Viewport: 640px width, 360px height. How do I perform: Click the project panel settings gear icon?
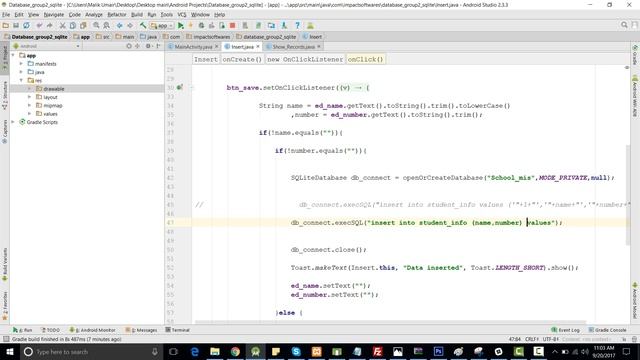[x=149, y=46]
